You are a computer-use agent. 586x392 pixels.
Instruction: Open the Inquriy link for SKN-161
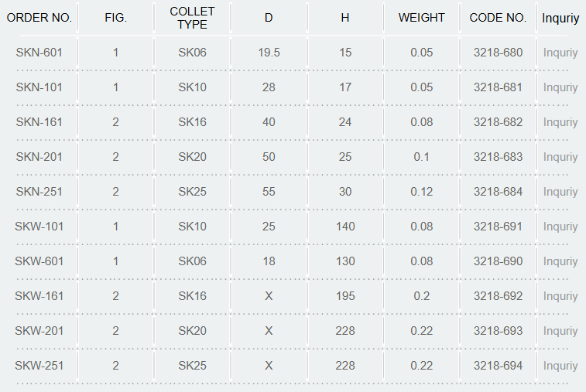[560, 122]
